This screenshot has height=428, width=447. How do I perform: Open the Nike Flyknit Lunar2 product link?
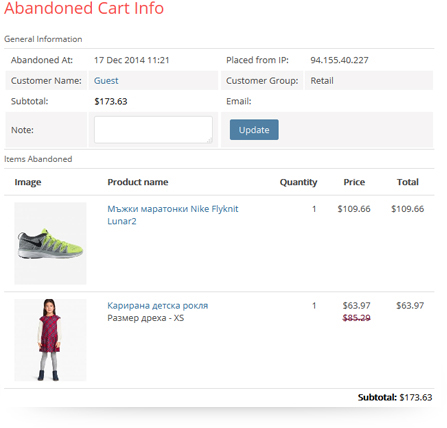pos(173,215)
